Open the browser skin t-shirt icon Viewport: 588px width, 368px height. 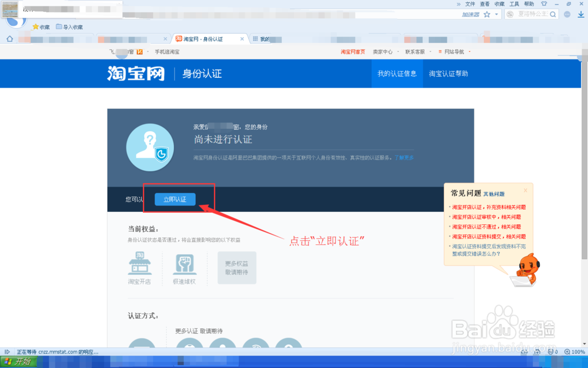coord(544,4)
